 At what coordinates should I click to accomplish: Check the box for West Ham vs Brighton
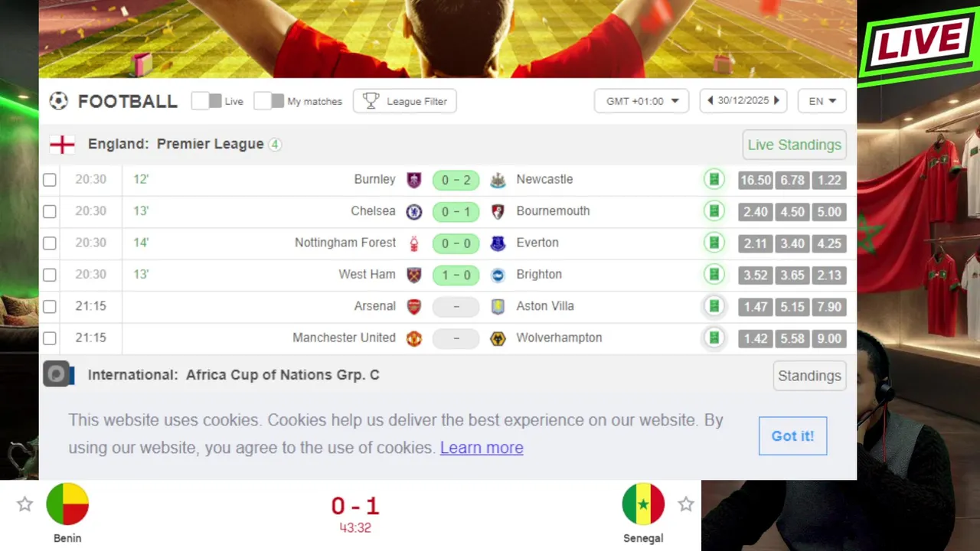pos(50,275)
